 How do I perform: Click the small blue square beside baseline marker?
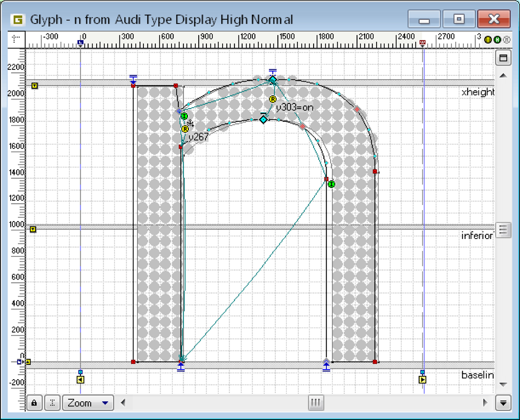pos(19,362)
